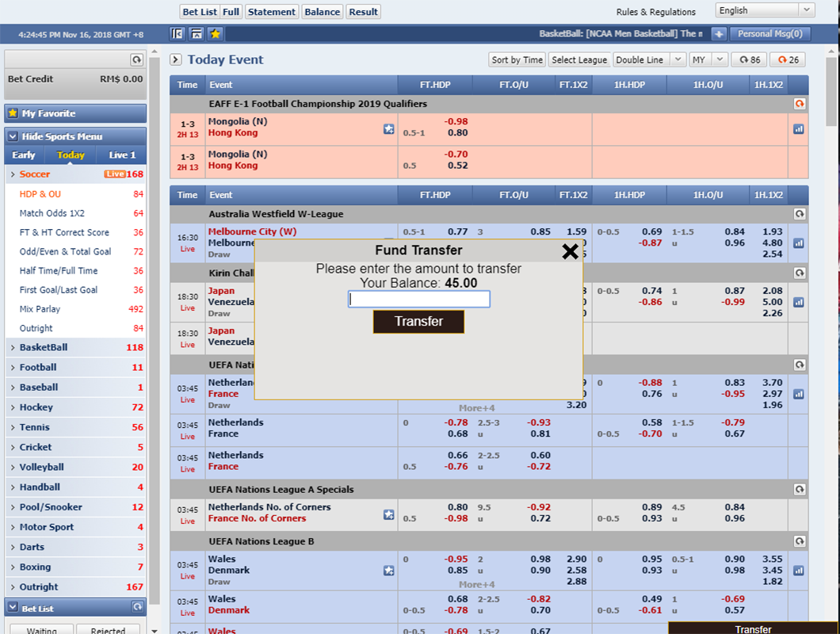The image size is (840, 634).
Task: Add Wales vs Denmark to favorites
Action: [388, 570]
